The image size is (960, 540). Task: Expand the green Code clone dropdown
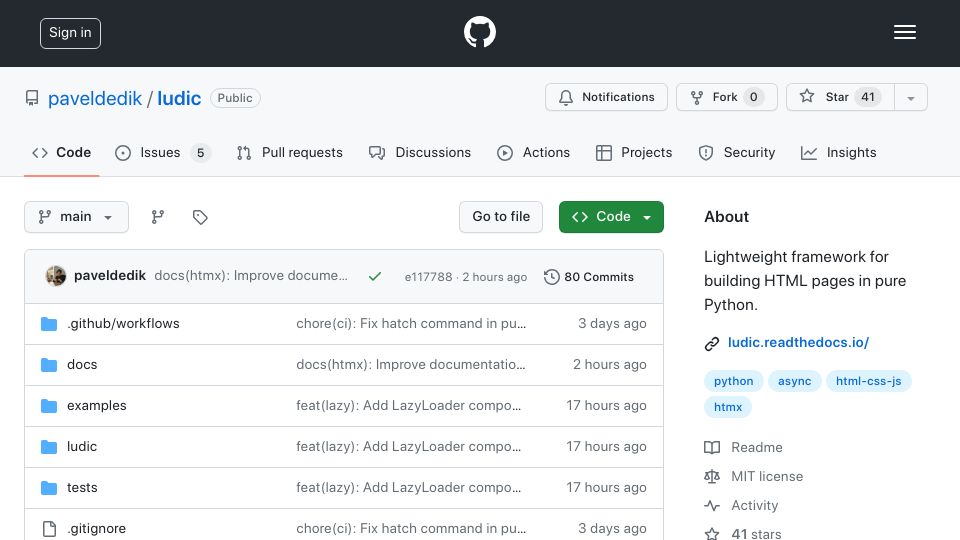611,217
